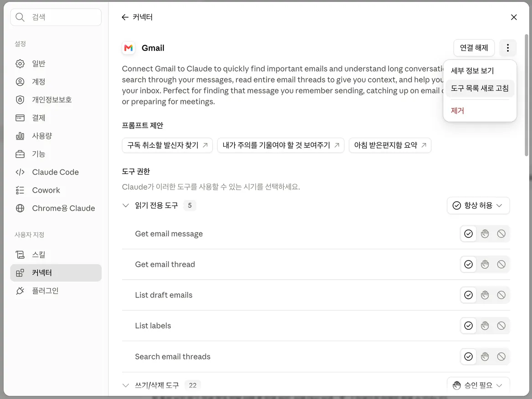The height and width of the screenshot is (399, 532).
Task: Set Get email thread to always allow
Action: pos(468,264)
